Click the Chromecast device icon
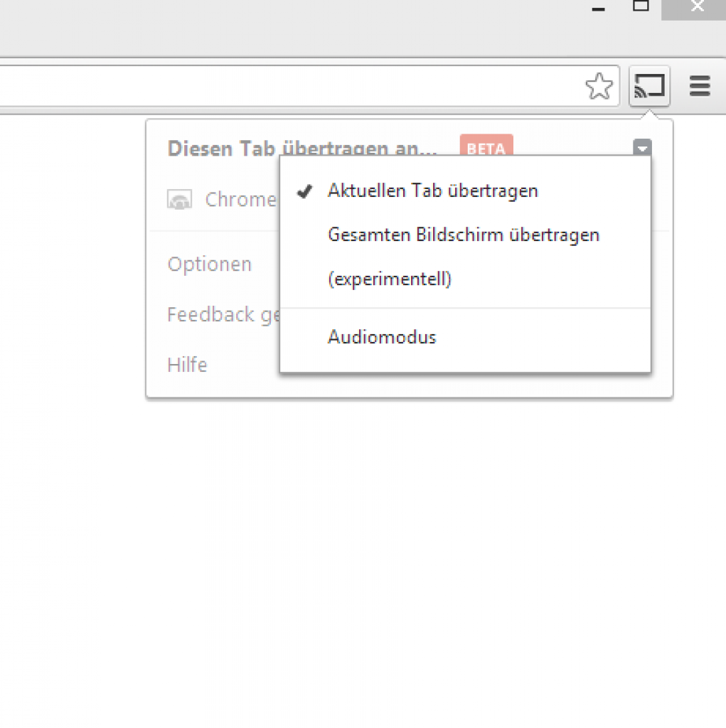This screenshot has height=728, width=726. click(179, 200)
